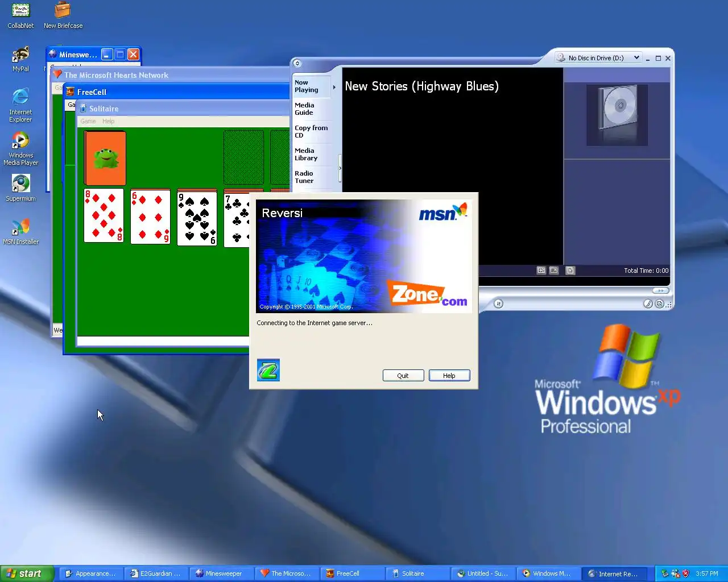Click the MSN logo in Reversi banner
728x582 pixels.
[442, 213]
